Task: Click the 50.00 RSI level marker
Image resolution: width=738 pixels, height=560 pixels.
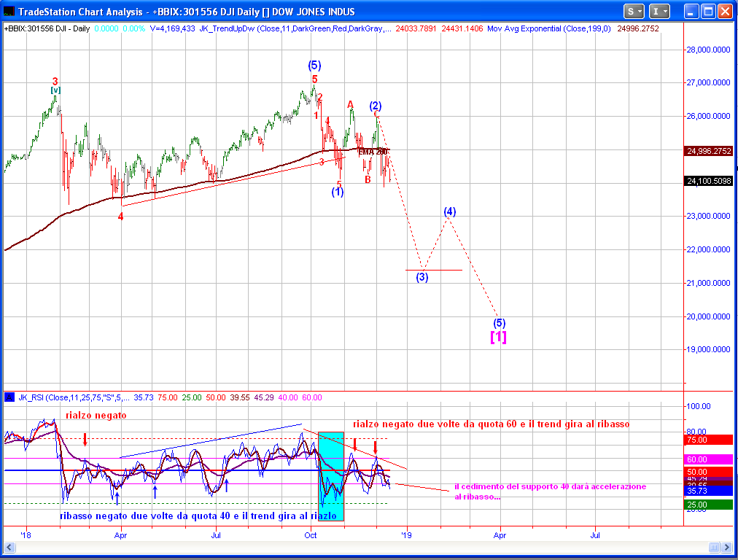Action: 709,472
